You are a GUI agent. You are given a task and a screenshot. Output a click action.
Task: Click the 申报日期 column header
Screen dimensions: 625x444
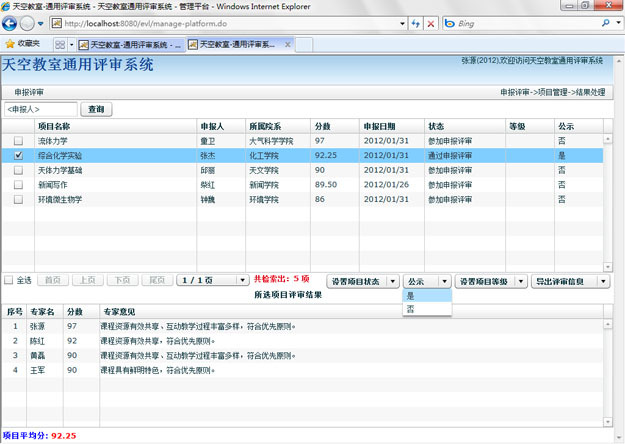point(392,126)
